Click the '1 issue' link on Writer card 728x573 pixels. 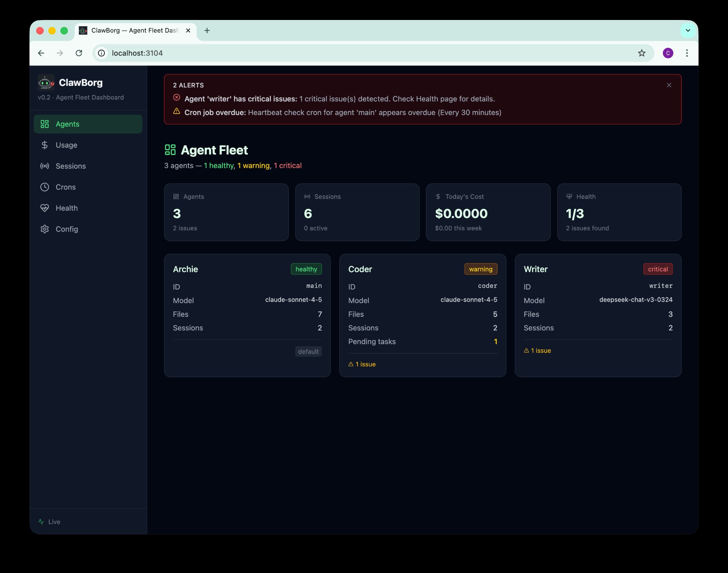click(537, 350)
